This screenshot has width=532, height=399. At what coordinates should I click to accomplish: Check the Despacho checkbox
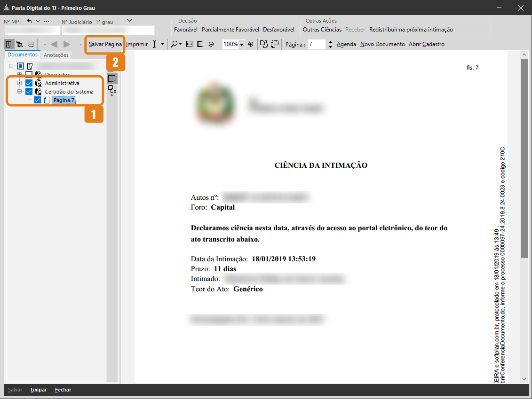tap(29, 74)
